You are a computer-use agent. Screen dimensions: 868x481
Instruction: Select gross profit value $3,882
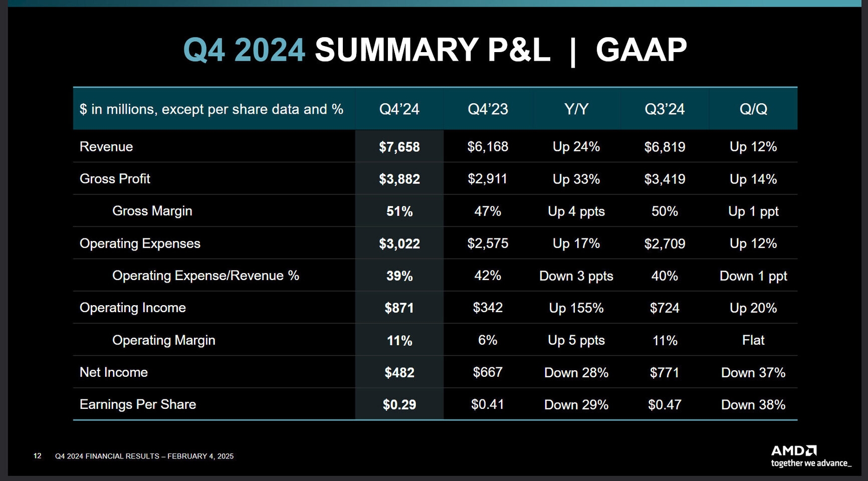pos(399,179)
